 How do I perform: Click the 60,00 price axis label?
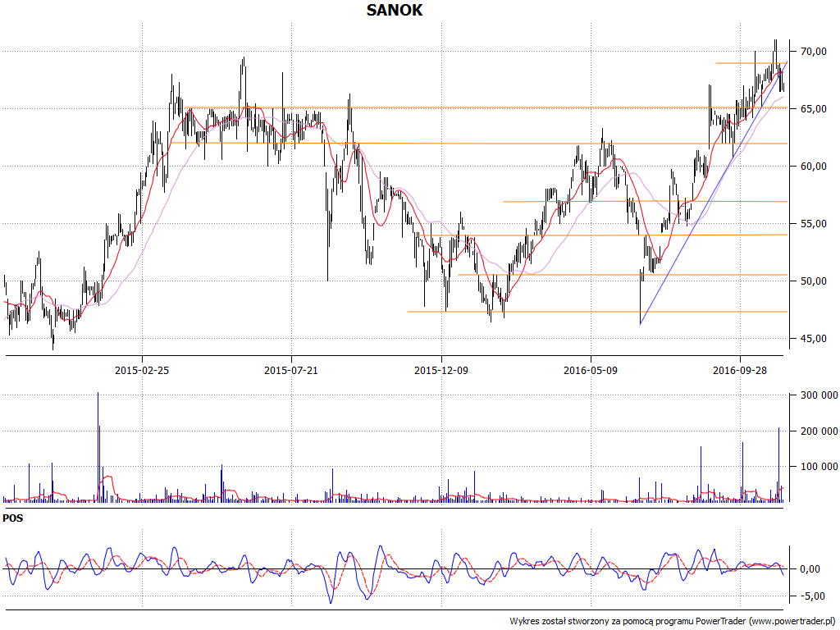pyautogui.click(x=813, y=166)
